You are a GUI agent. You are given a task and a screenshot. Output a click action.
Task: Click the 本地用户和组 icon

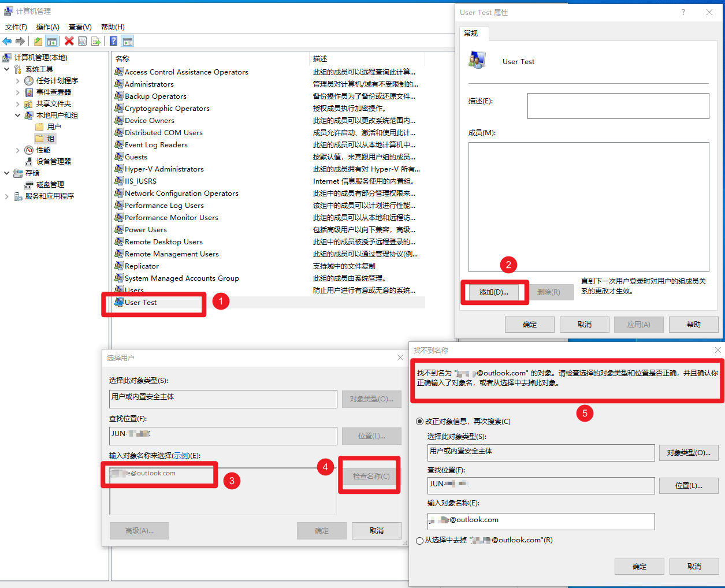(29, 116)
